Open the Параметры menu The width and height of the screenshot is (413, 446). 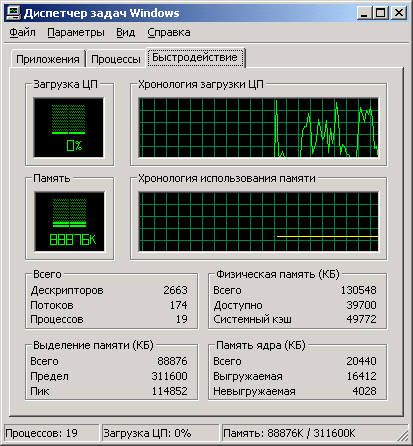[76, 32]
